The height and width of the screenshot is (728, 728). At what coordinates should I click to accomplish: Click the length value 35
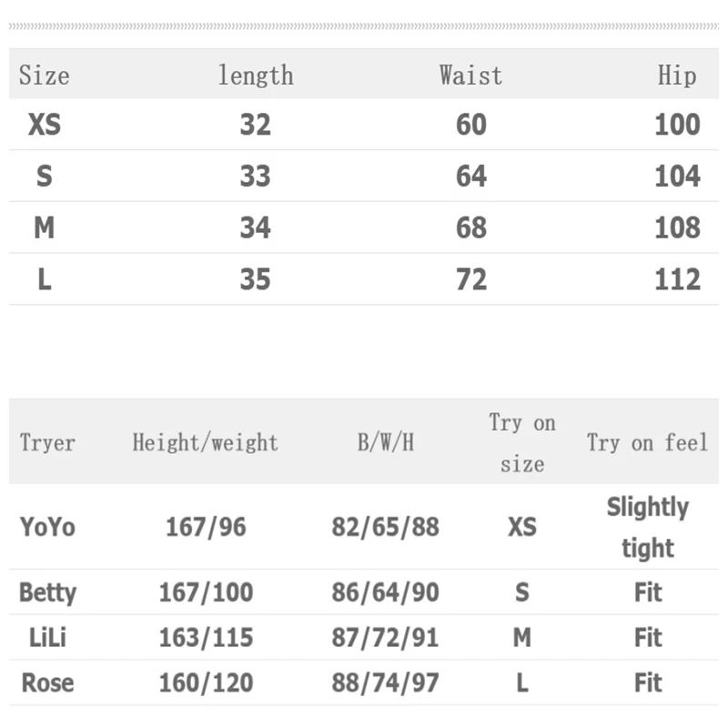click(x=255, y=279)
